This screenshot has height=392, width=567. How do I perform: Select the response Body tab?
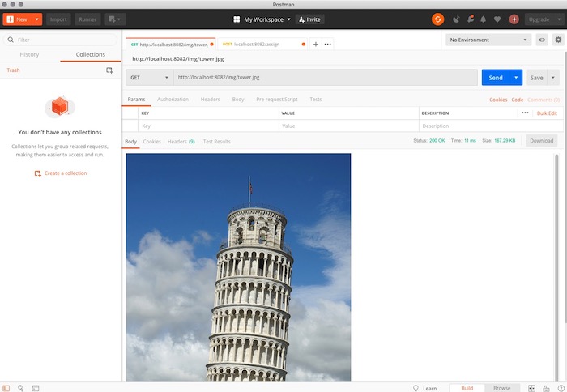click(x=130, y=142)
